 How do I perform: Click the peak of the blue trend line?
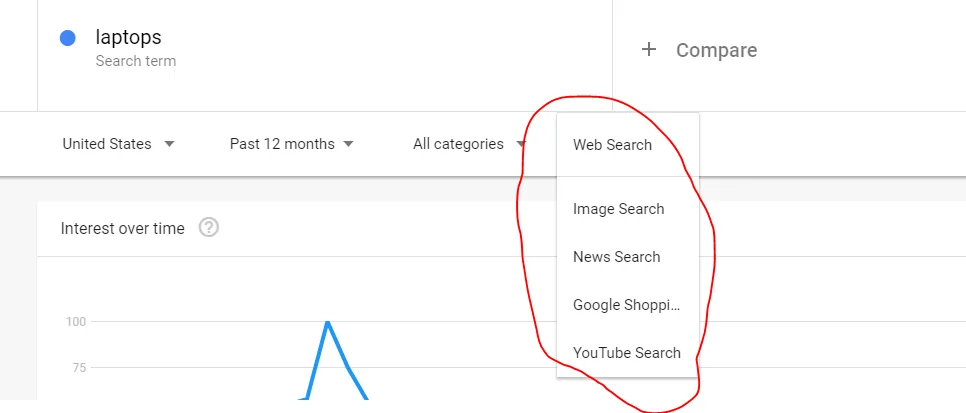327,322
